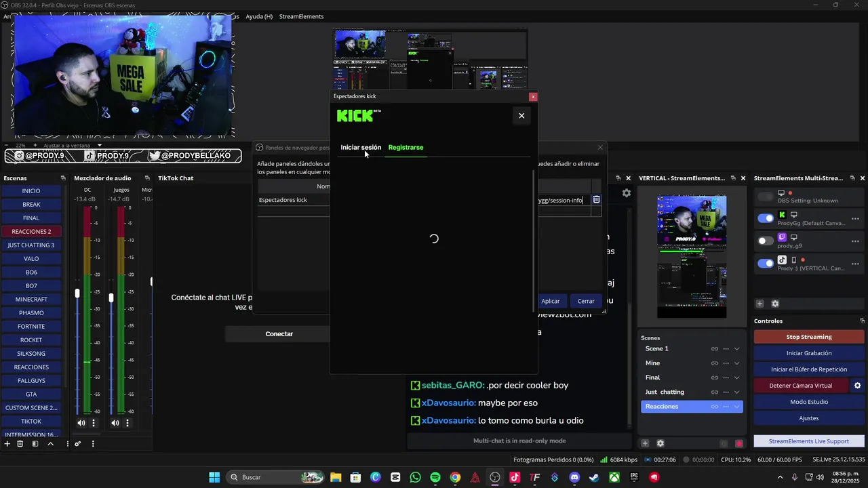This screenshot has width=868, height=488.
Task: Mute the Juegos audio channel speaker icon
Action: (115, 423)
